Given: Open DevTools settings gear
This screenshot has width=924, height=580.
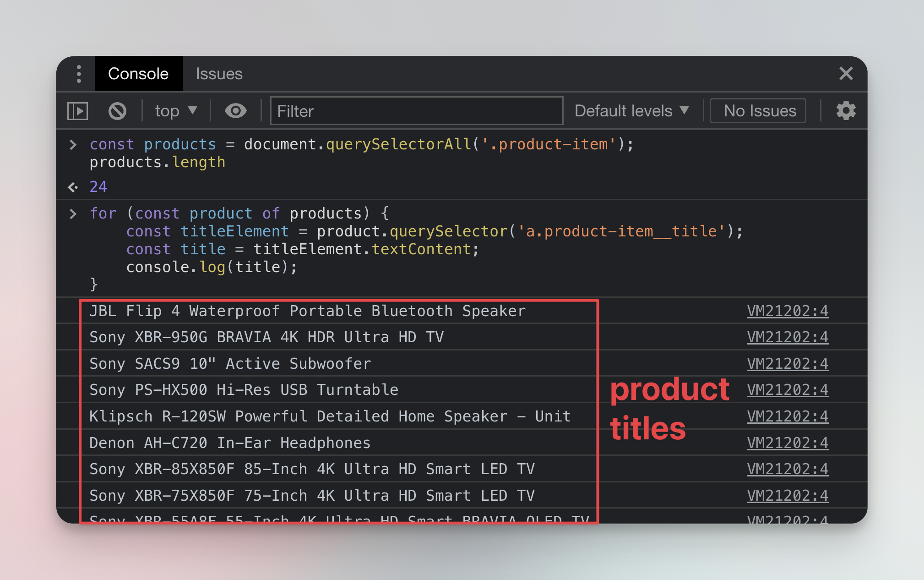Looking at the screenshot, I should coord(846,110).
